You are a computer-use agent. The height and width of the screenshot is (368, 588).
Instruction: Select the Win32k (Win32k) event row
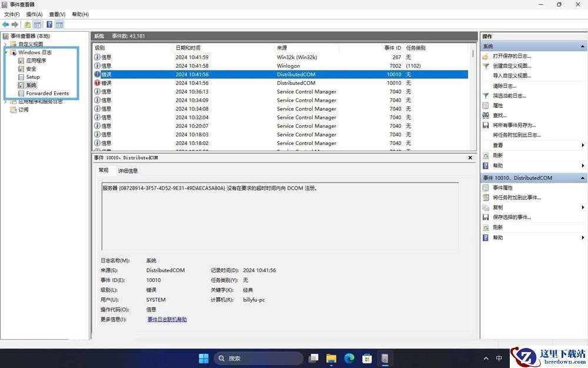coord(280,58)
